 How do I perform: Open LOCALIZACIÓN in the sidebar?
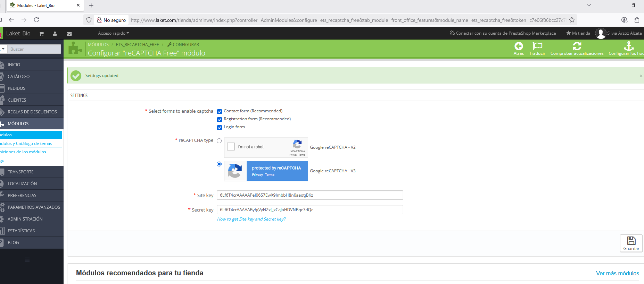point(32,184)
